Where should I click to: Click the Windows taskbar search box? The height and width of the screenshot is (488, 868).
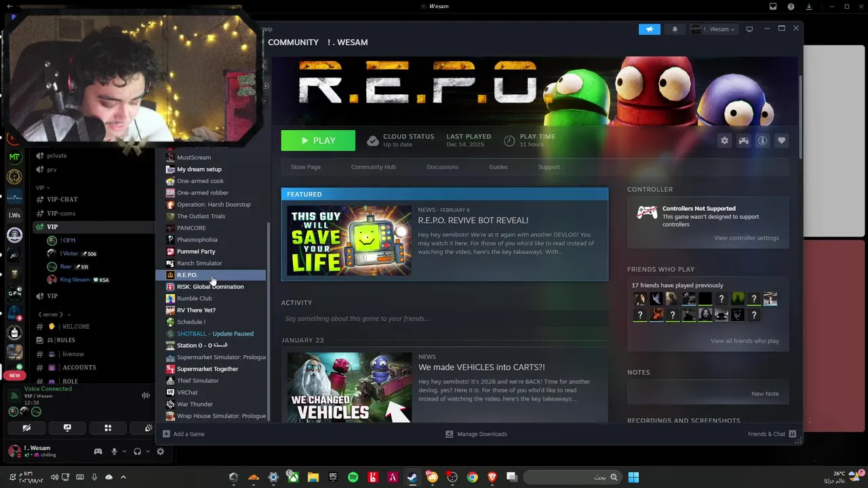coord(572,477)
